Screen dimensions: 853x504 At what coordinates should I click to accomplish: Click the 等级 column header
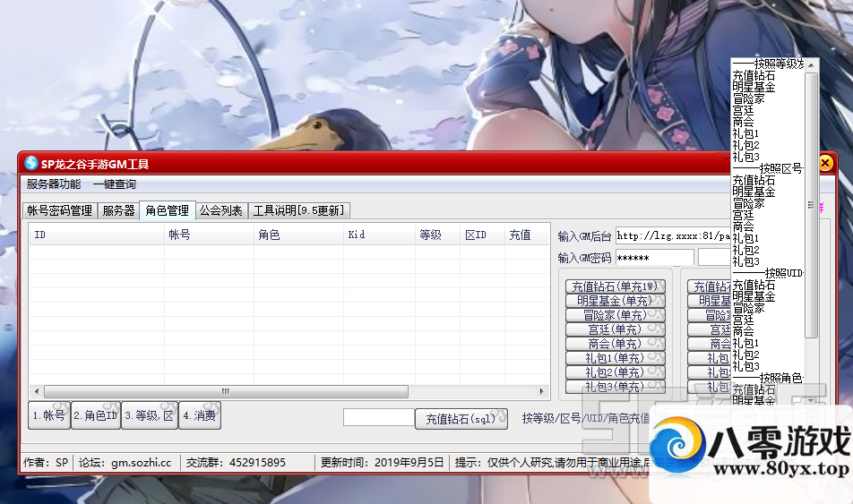pos(437,235)
